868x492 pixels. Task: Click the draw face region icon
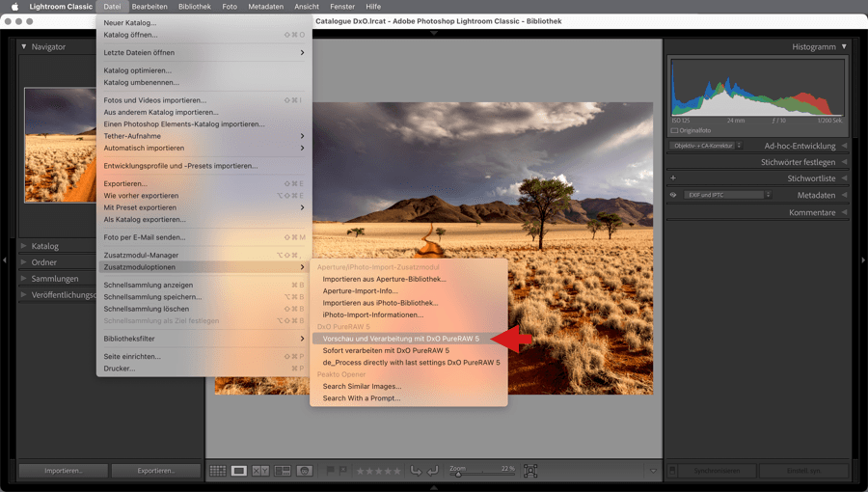pyautogui.click(x=530, y=471)
